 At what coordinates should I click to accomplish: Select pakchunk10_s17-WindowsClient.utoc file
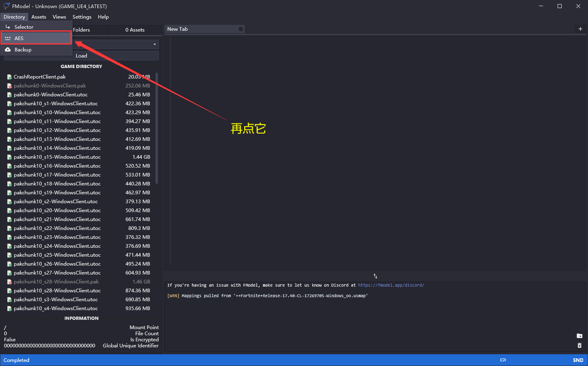[x=79, y=175]
